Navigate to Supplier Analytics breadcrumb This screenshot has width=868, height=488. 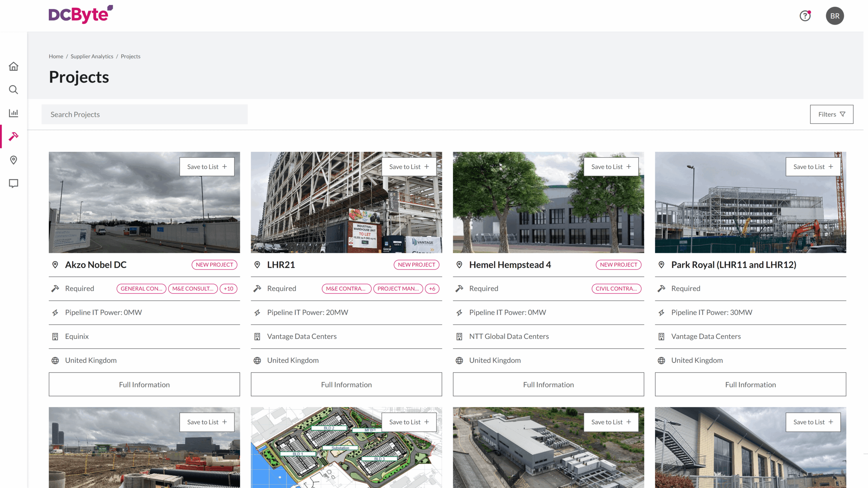pyautogui.click(x=92, y=57)
